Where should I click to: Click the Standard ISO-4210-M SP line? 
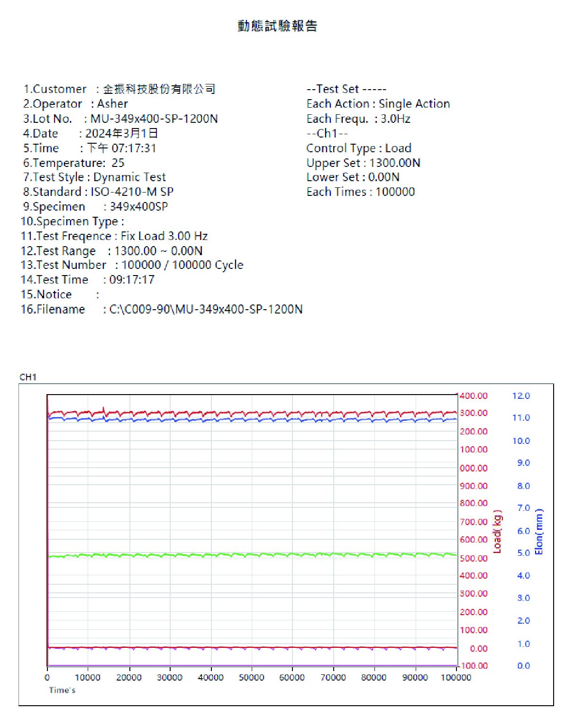click(98, 192)
